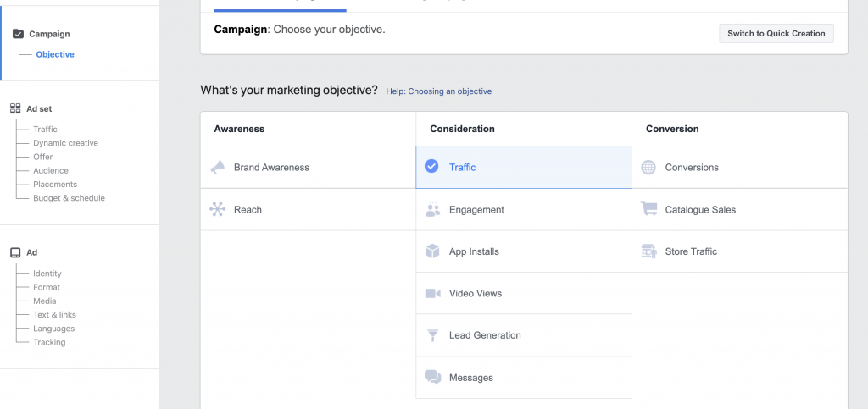Click the Ad section icon in sidebar

point(15,252)
